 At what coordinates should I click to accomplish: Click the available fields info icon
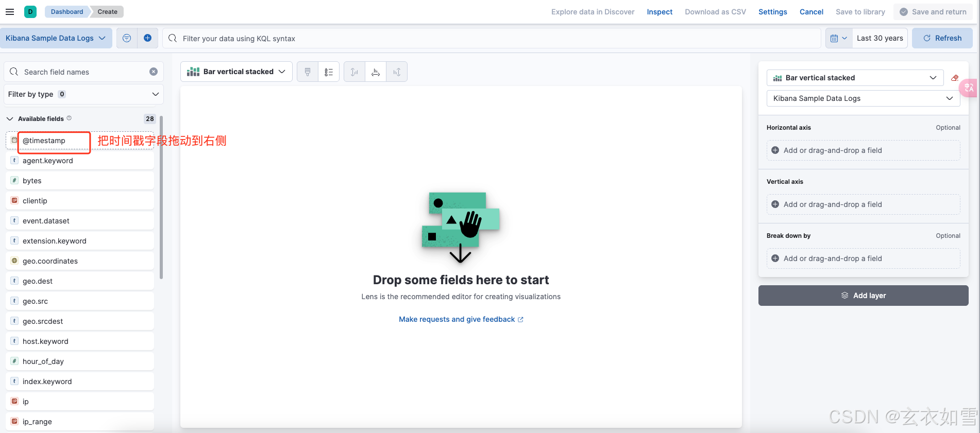point(69,118)
